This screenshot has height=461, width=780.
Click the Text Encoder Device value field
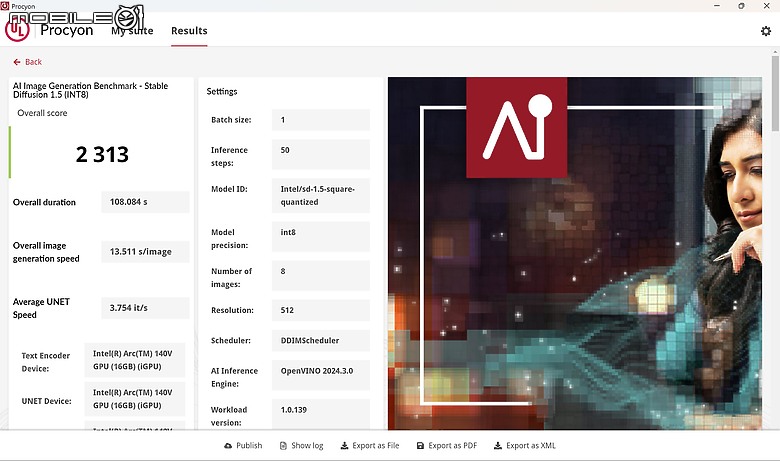135,360
